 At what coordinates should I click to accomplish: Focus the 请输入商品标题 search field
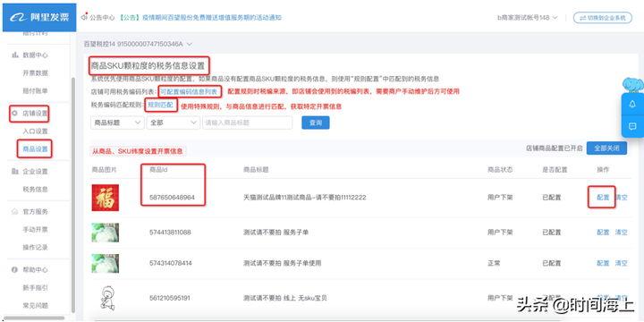click(x=247, y=123)
